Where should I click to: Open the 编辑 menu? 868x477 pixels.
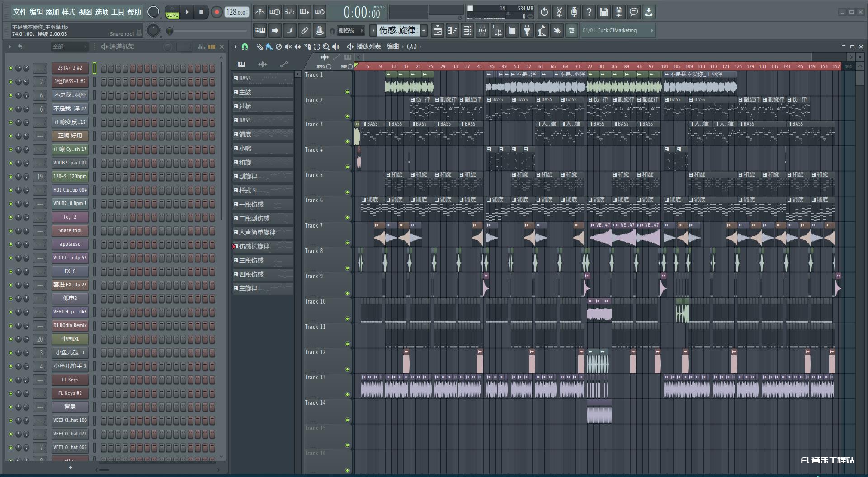pyautogui.click(x=36, y=12)
